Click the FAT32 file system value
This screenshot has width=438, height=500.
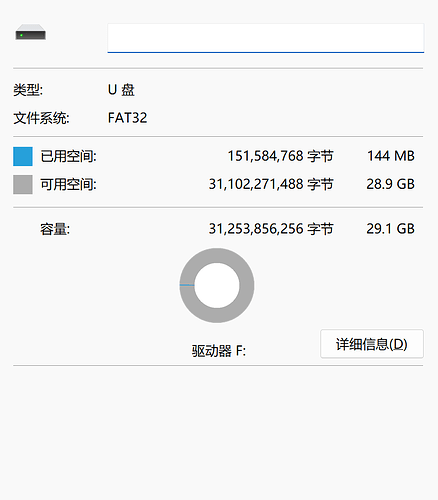[x=127, y=118]
